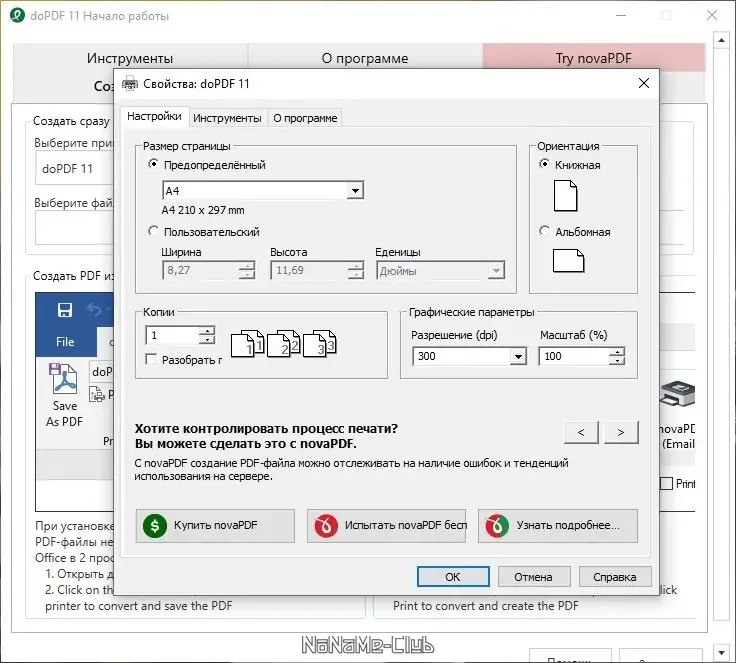Switch to Настройки tab in dialog
The height and width of the screenshot is (663, 736).
point(154,116)
